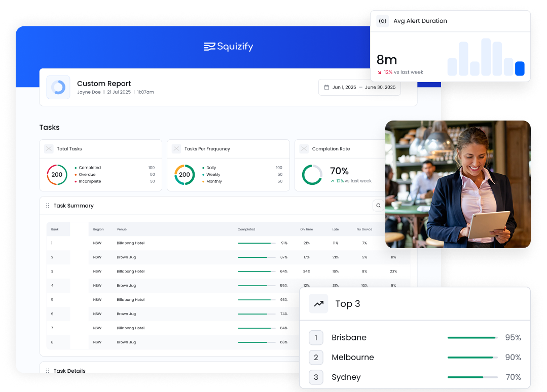This screenshot has width=547, height=392.
Task: Click the Avg Alert Duration signal icon
Action: (383, 21)
